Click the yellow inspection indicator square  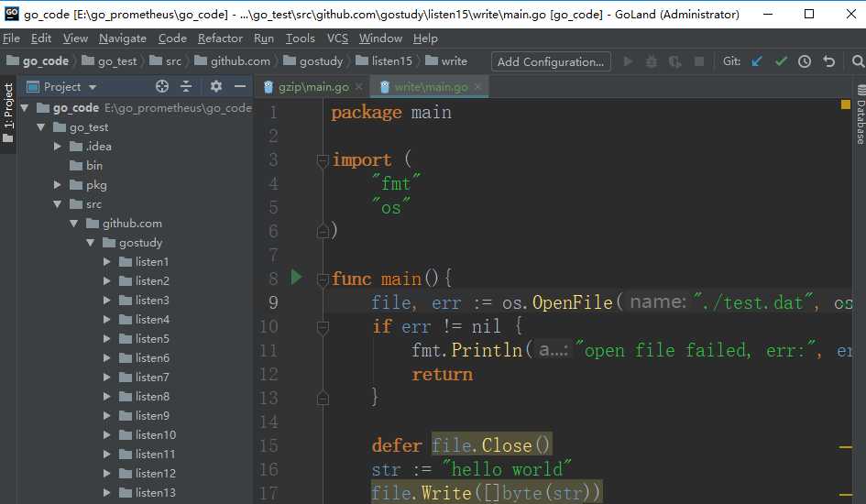point(846,104)
